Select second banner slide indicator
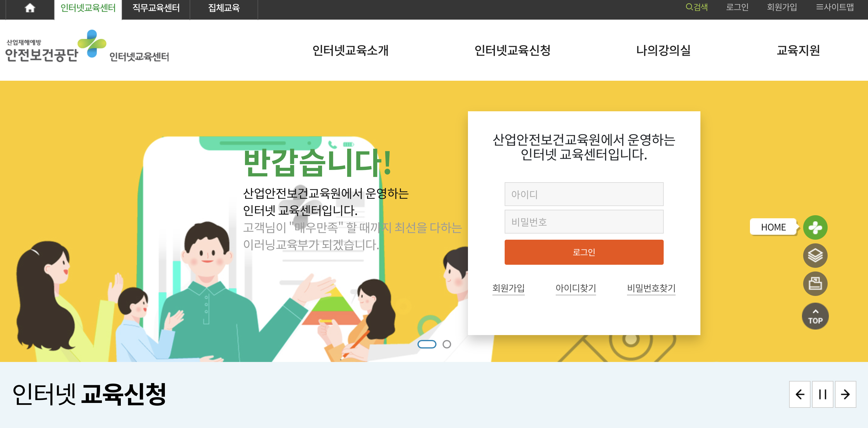The image size is (868, 428). 447,344
